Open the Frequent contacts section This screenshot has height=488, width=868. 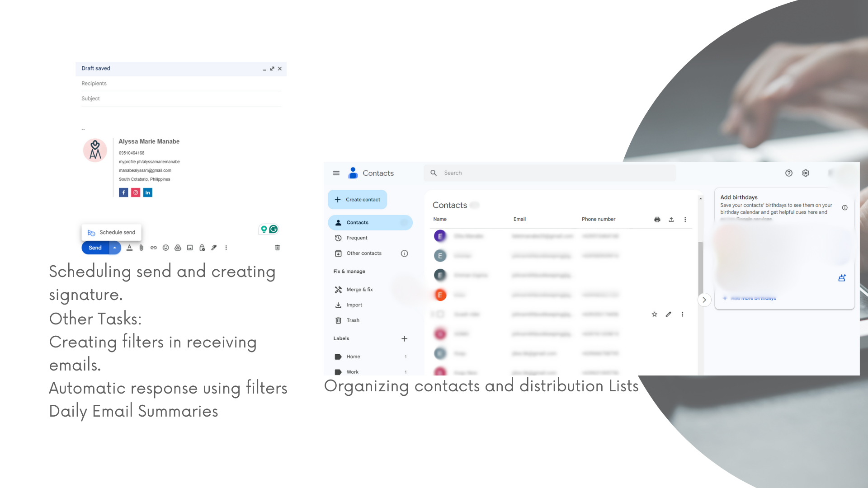tap(357, 238)
